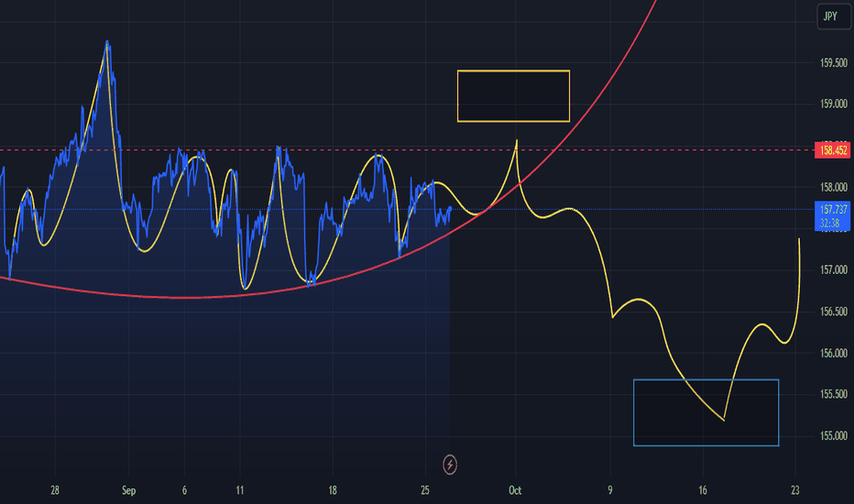Click the JPY currency button
Viewport: 854px width, 504px height.
tap(833, 16)
